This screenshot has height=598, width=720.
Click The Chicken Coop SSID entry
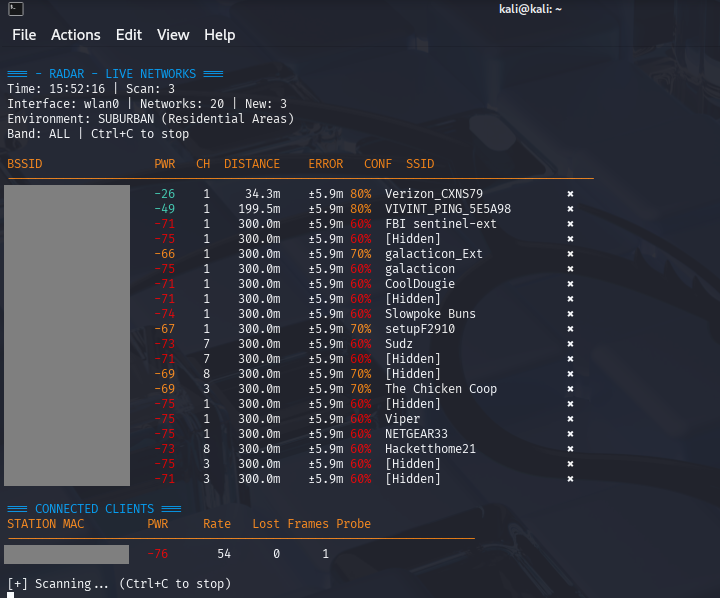441,389
